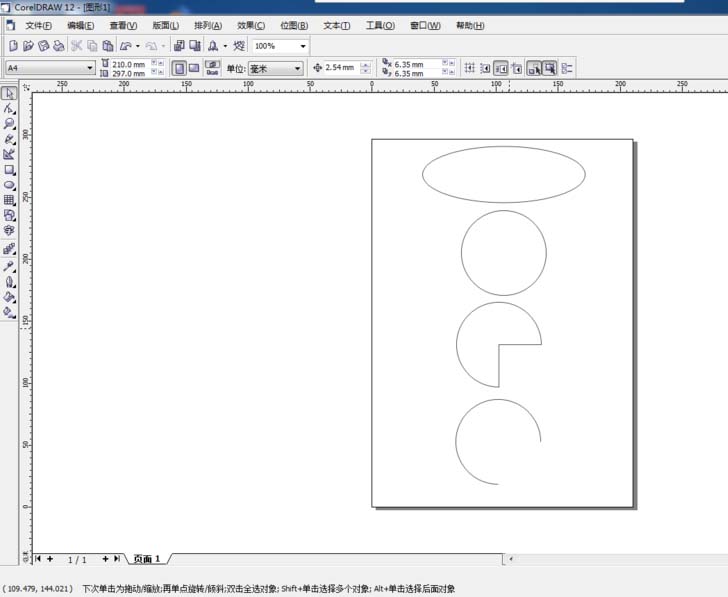The height and width of the screenshot is (597, 728).
Task: Toggle the Snap to Grid button
Action: (x=470, y=68)
